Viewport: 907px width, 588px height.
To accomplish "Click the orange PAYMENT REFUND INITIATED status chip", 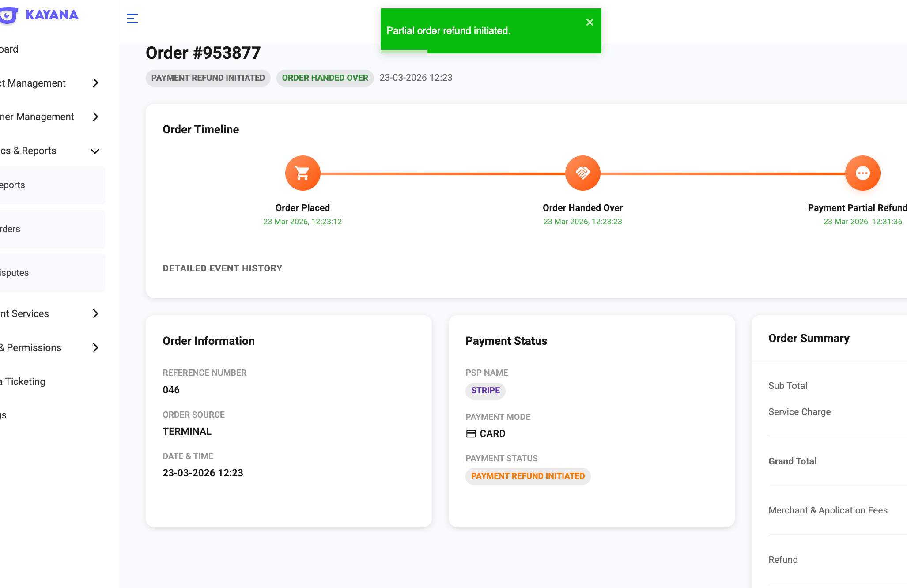I will click(528, 476).
